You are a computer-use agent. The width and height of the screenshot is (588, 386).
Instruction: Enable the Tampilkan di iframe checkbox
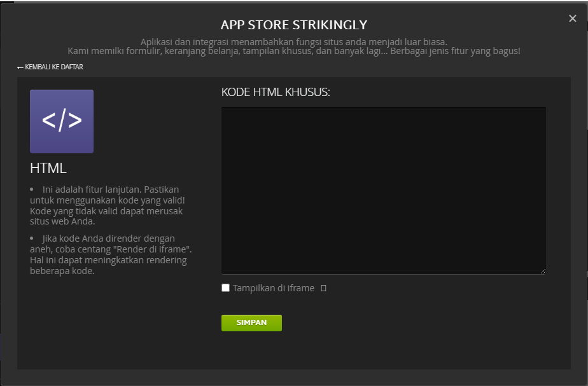click(225, 288)
